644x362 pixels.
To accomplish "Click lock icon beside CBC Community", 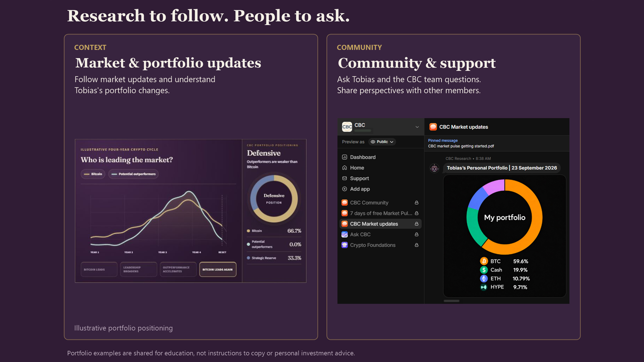I will 417,203.
